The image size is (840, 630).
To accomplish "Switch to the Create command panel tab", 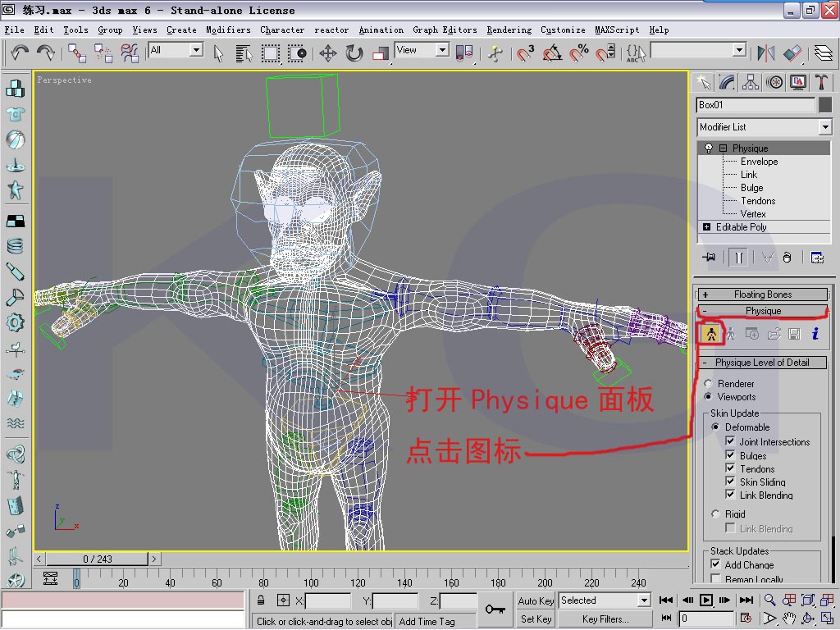I will pos(703,82).
